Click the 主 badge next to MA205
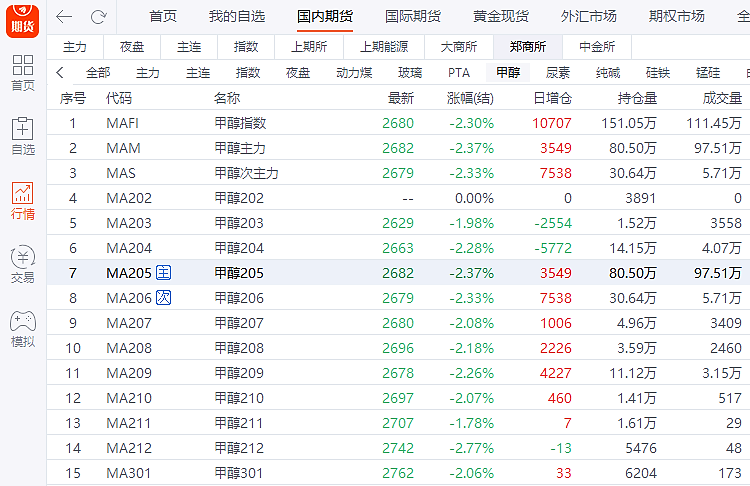Image resolution: width=750 pixels, height=486 pixels. tap(164, 273)
